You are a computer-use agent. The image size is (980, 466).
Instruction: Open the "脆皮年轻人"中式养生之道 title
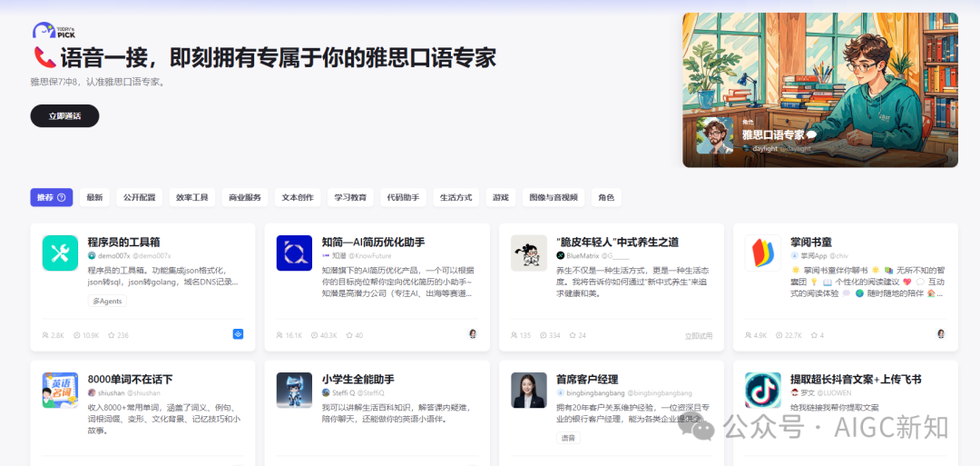tap(617, 242)
